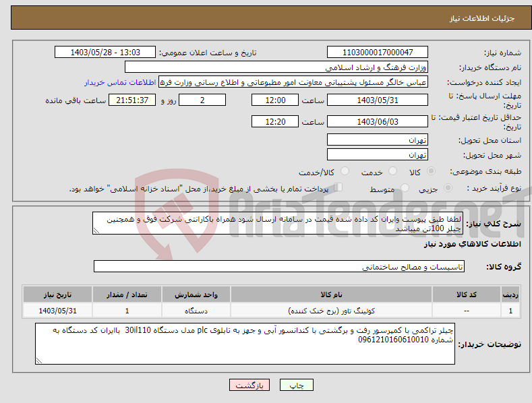The width and height of the screenshot is (532, 403).
Task: Click the گروه کالا label
Action: 504,267
